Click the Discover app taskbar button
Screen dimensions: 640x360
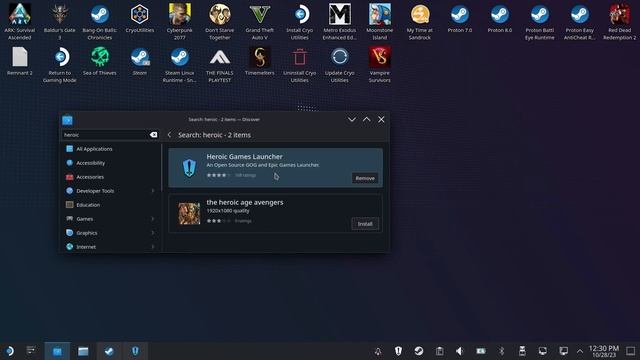[57, 351]
